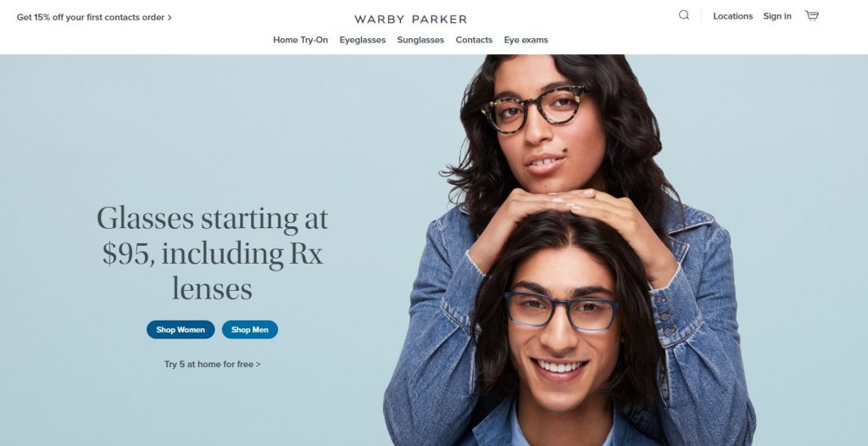Click the Warby Parker logo

pyautogui.click(x=411, y=20)
